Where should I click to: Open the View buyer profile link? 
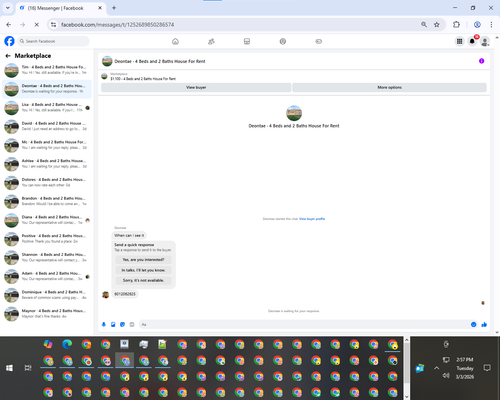(312, 219)
